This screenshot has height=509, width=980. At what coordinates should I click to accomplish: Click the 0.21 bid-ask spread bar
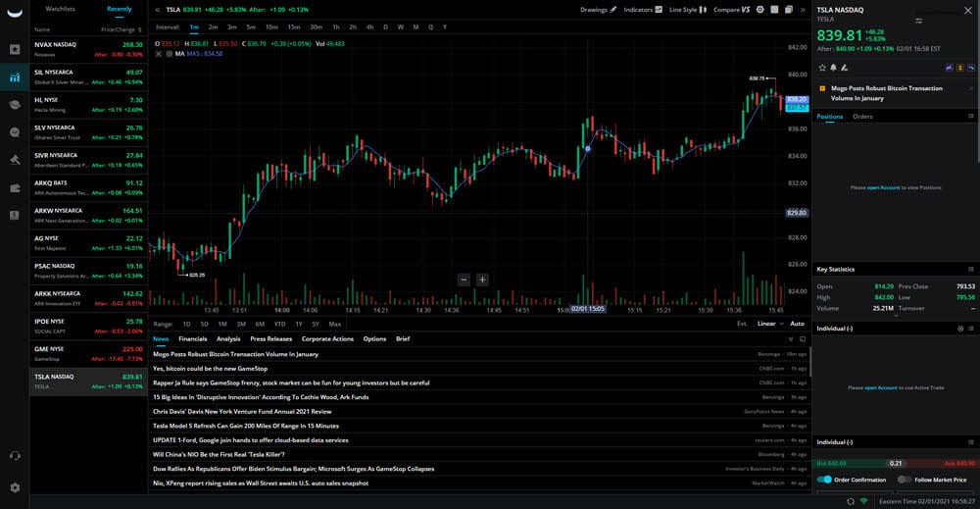[x=896, y=463]
